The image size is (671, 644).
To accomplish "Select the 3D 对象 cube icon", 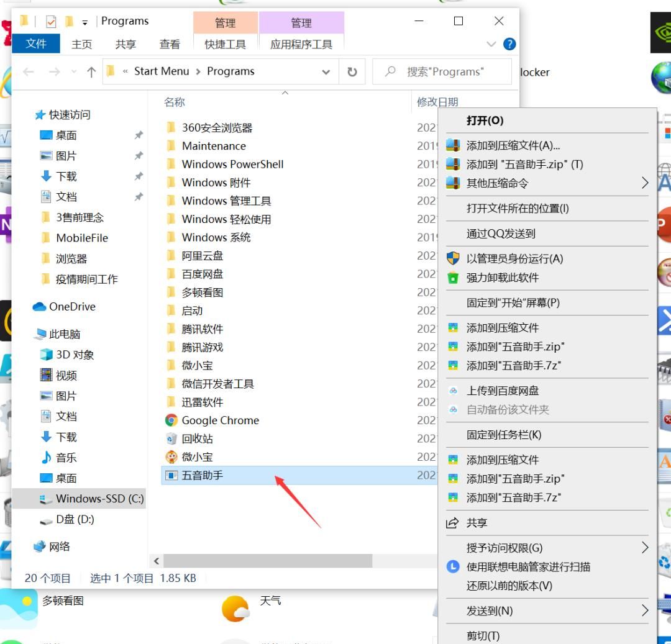I will tap(46, 355).
